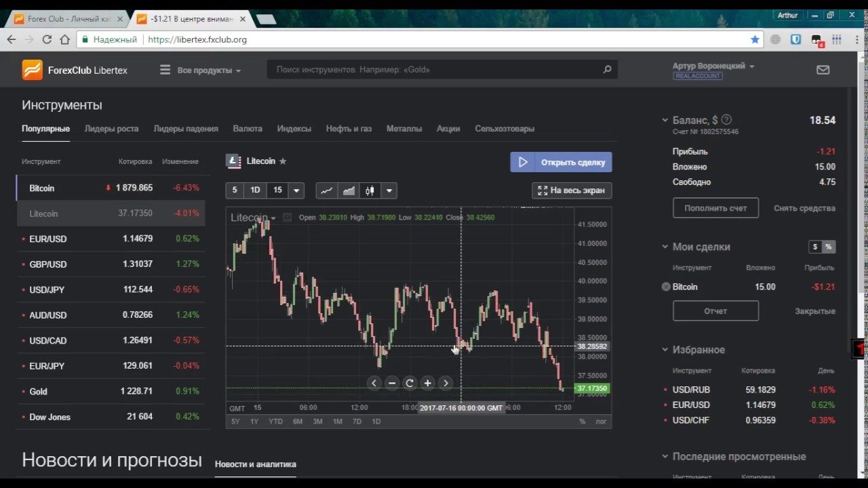The width and height of the screenshot is (868, 488).
Task: Switch to Индексы tab
Action: [294, 128]
